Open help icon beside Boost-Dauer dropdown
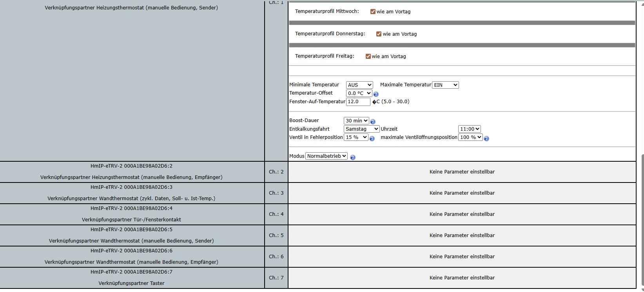This screenshot has width=644, height=292. tap(373, 122)
